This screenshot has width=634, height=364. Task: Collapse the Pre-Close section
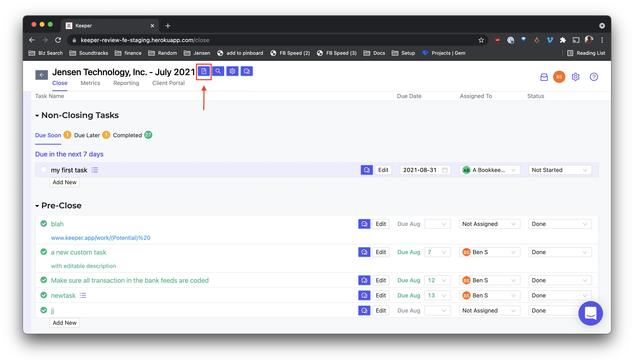tap(37, 206)
